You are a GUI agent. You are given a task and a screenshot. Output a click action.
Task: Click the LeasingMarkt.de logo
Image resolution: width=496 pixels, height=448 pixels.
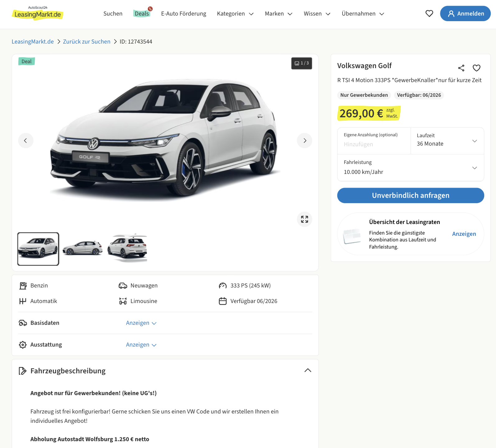pyautogui.click(x=37, y=13)
